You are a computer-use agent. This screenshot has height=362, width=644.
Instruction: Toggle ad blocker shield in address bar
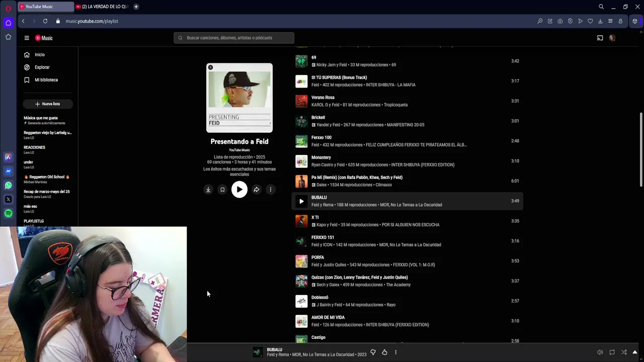point(570,21)
